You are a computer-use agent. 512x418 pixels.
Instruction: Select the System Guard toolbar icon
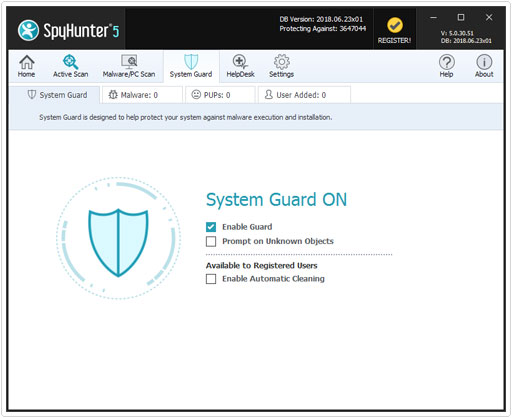pyautogui.click(x=191, y=66)
